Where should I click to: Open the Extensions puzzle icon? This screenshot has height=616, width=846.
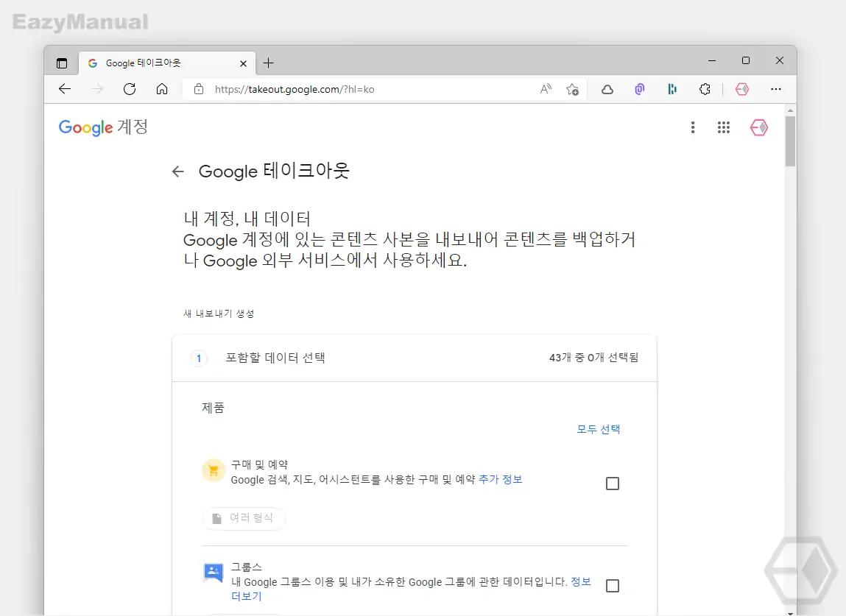click(x=705, y=89)
